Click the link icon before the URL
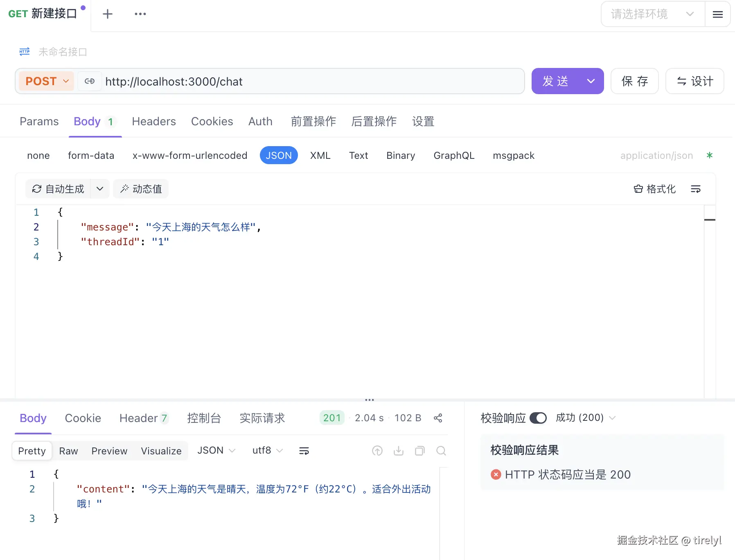 point(90,81)
